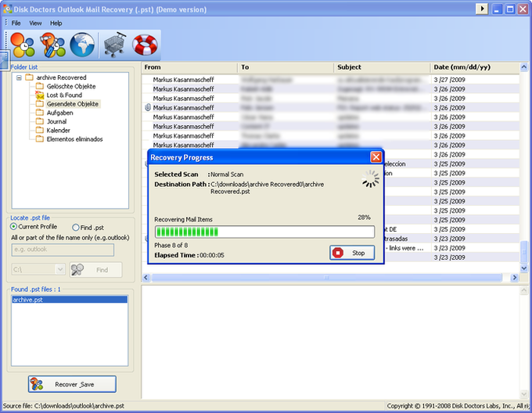Sort by the Subject column header
532x413 pixels.
(x=382, y=67)
